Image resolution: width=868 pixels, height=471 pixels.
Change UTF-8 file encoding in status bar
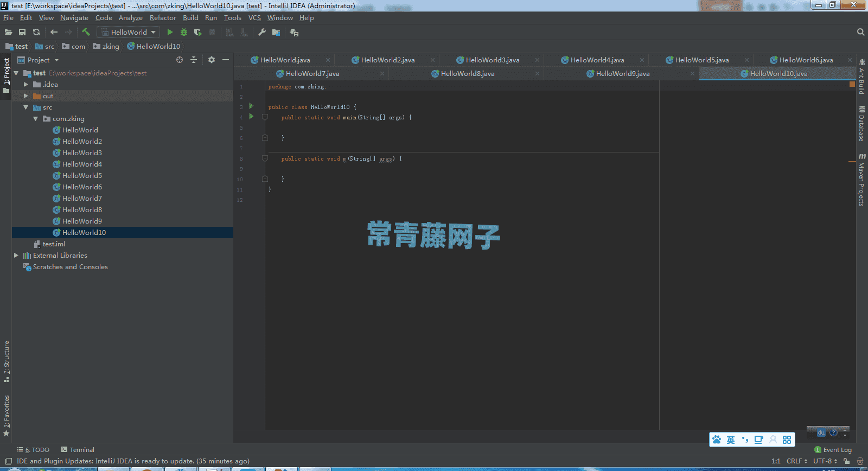click(825, 461)
